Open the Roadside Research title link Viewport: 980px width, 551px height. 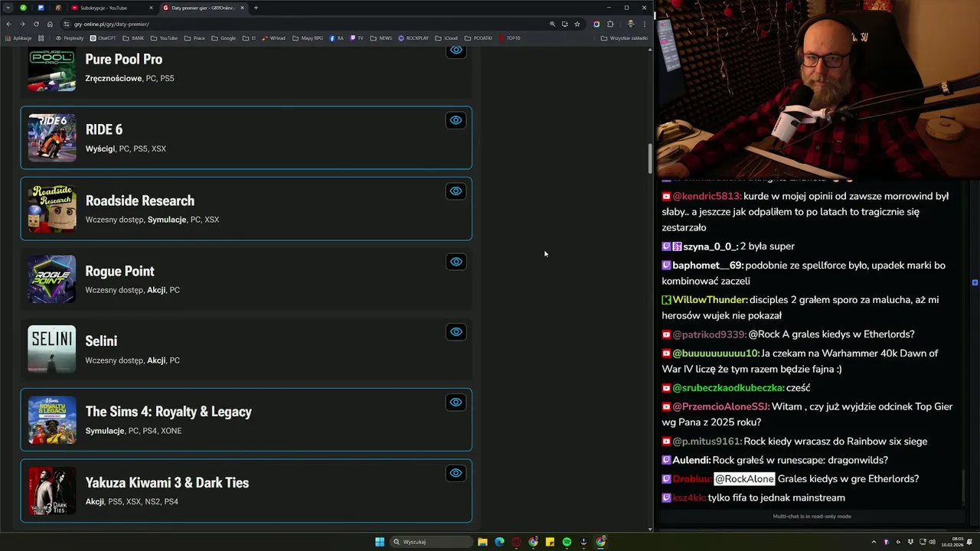(x=139, y=201)
